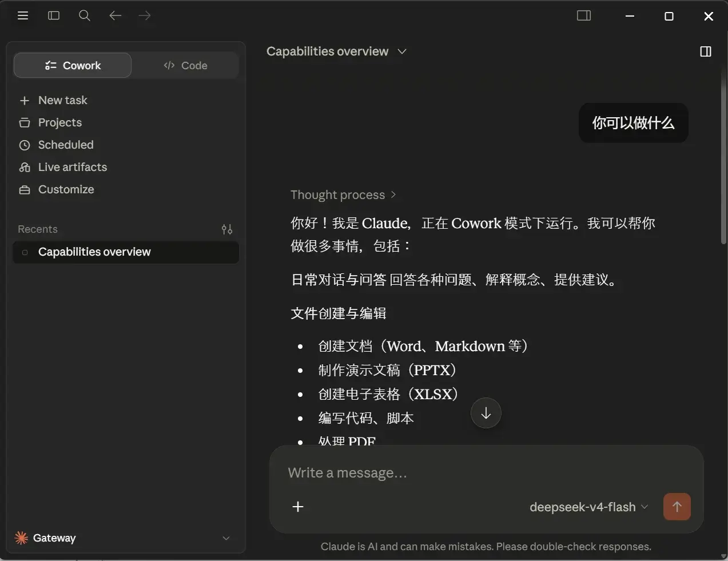Go forward with the right arrow

145,15
